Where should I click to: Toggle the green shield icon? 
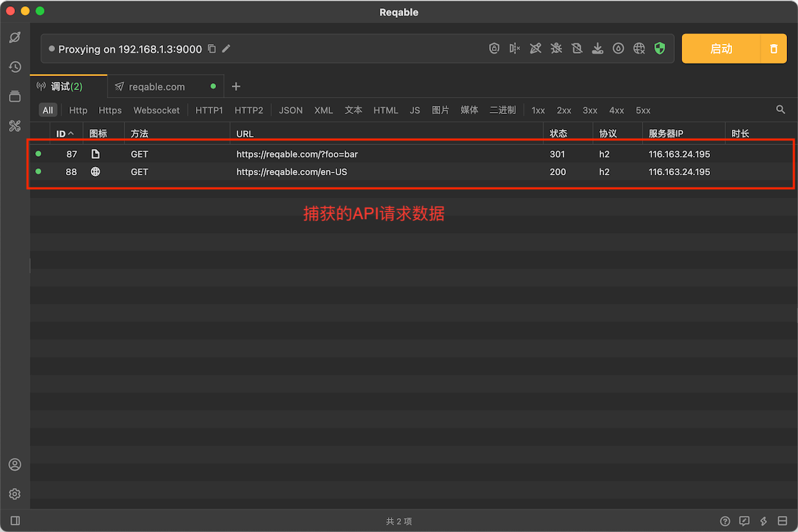660,48
